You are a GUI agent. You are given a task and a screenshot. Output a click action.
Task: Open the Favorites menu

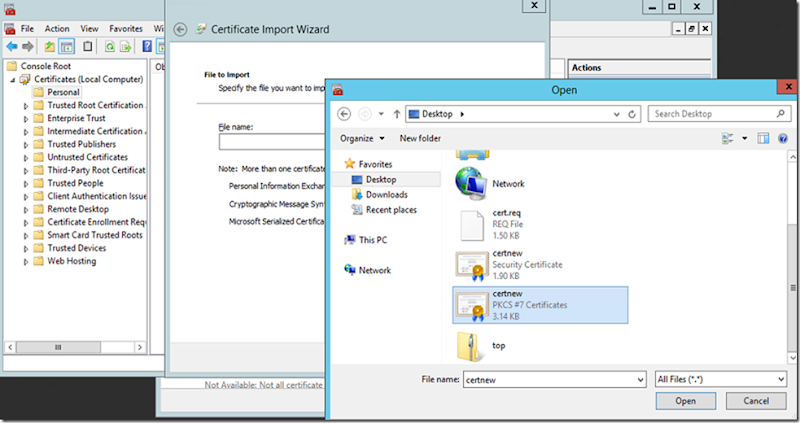pos(125,29)
